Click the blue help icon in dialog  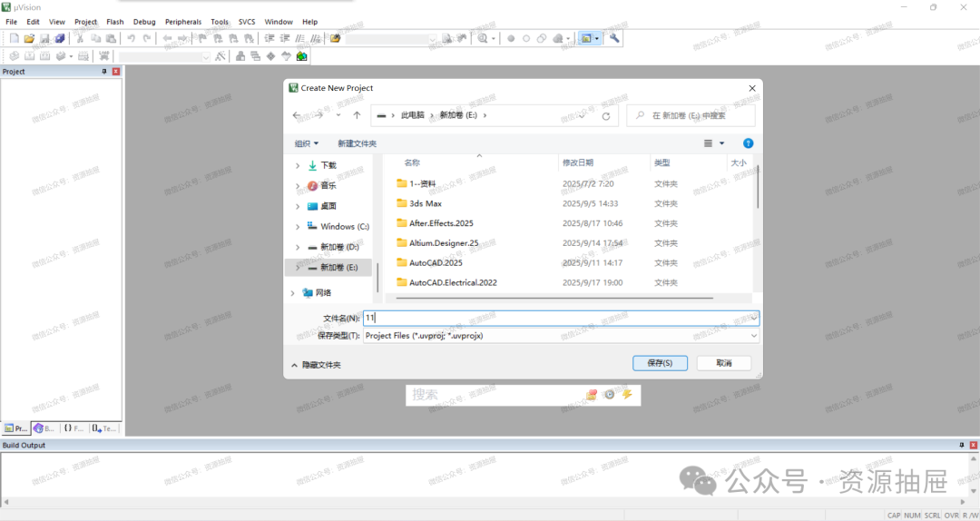(x=748, y=143)
